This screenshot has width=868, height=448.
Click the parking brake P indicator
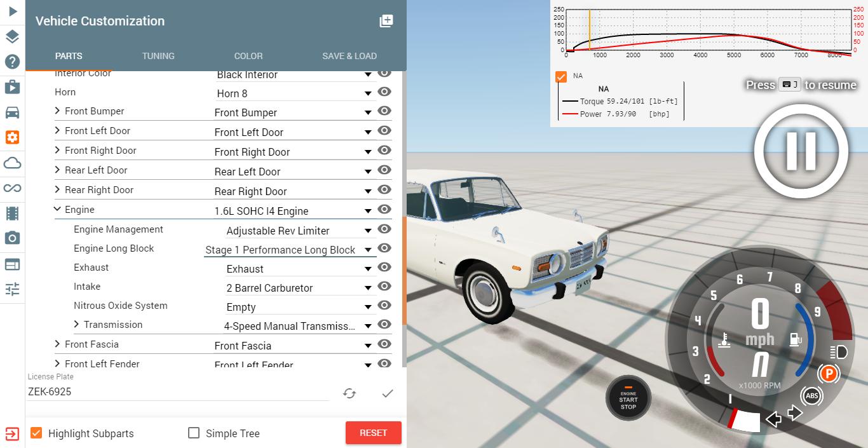(x=829, y=374)
